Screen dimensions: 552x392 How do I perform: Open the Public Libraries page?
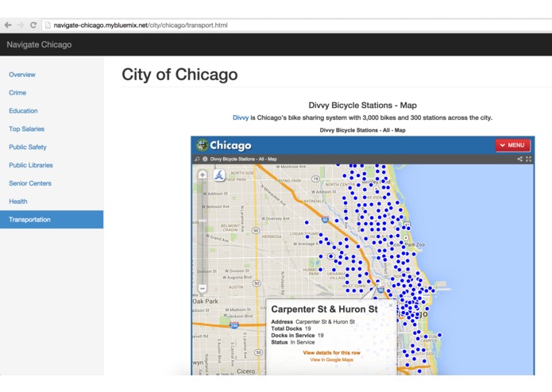[31, 165]
